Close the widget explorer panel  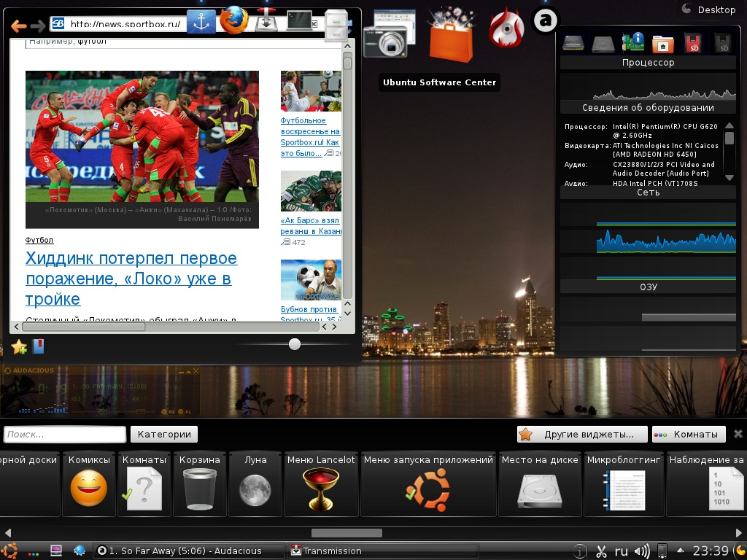pyautogui.click(x=738, y=434)
